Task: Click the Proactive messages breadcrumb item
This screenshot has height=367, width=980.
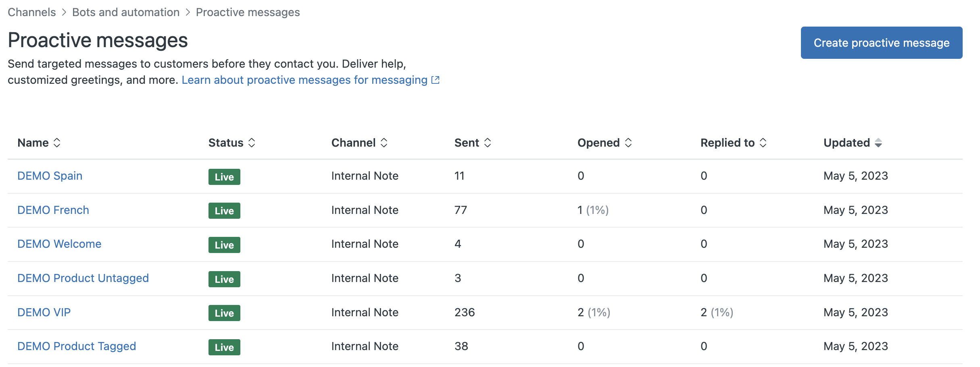Action: (x=248, y=12)
